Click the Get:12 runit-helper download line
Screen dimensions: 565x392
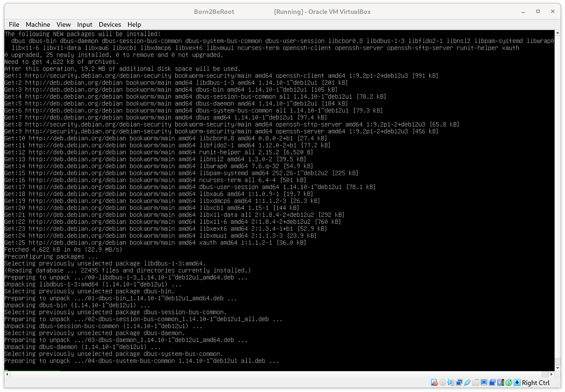(159, 152)
